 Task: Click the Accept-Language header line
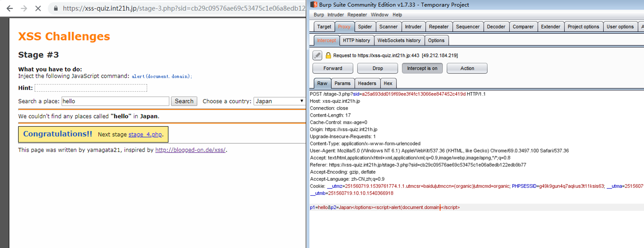coord(347,179)
